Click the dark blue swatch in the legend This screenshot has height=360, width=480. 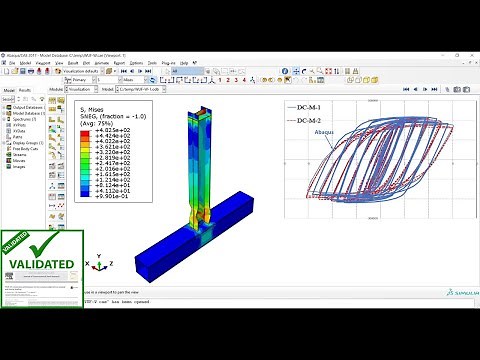[x=85, y=194]
